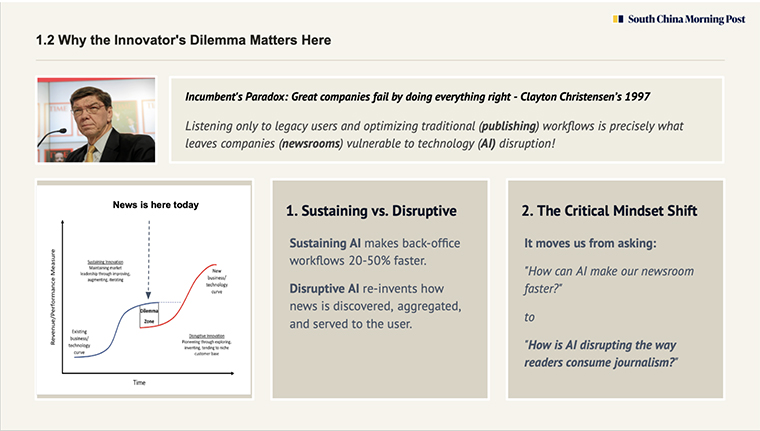Select the Clayton Christensen portrait photo
This screenshot has height=431, width=760.
click(x=96, y=120)
